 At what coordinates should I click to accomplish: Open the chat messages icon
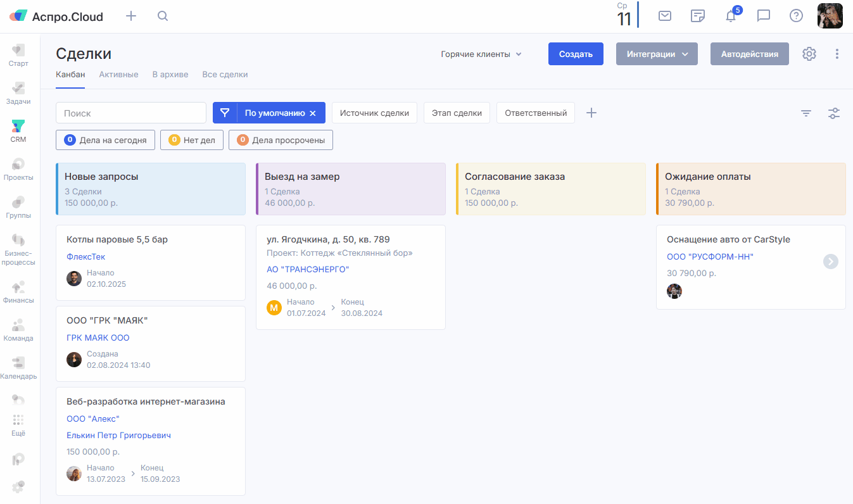click(x=764, y=16)
